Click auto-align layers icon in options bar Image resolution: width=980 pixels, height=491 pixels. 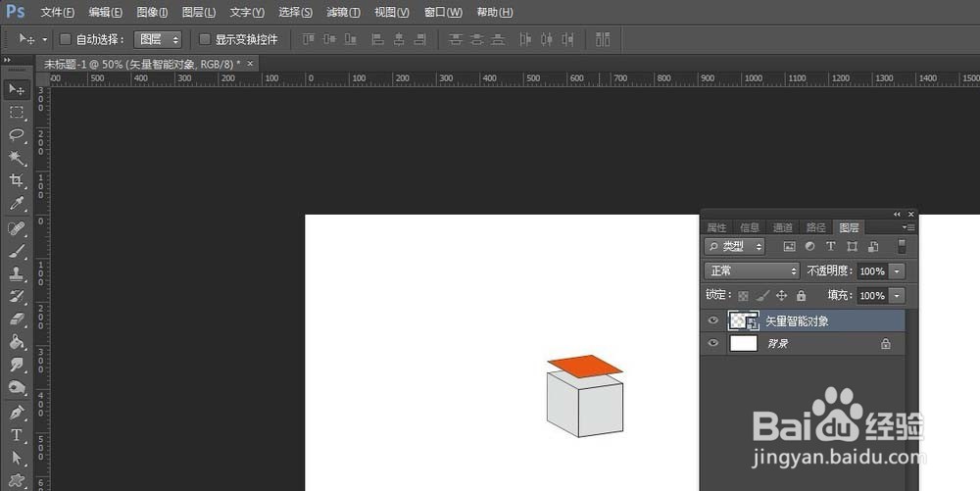[603, 39]
